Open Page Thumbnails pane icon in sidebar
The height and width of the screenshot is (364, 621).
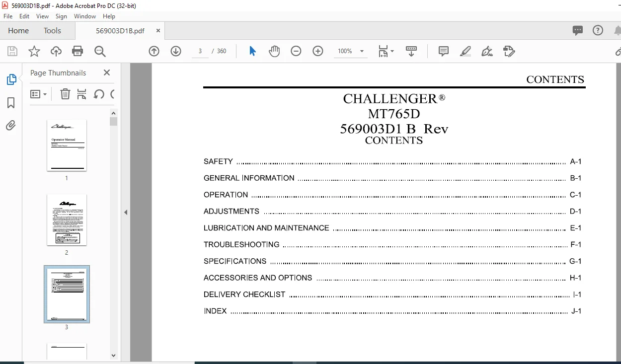(11, 79)
